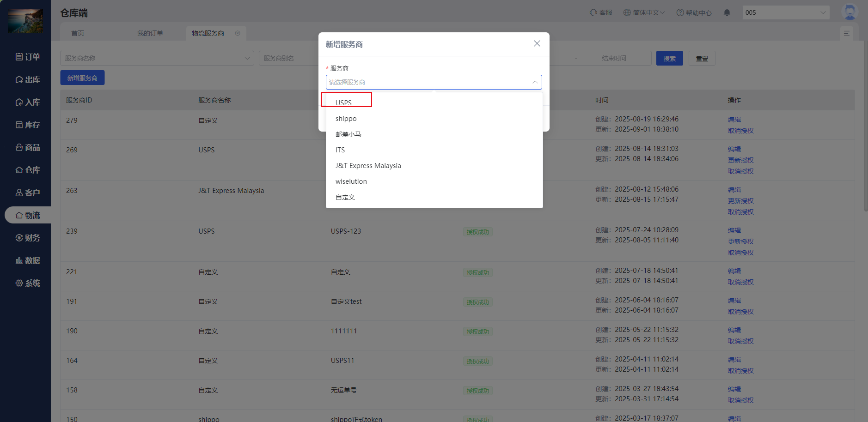Click the 搜索 button

click(x=669, y=58)
